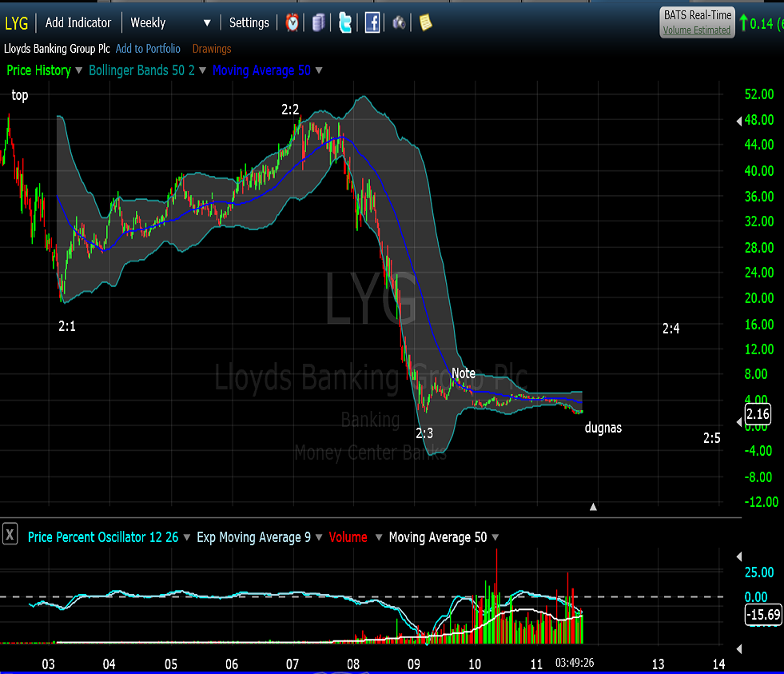Select the white Moving Average 50 label

point(438,537)
